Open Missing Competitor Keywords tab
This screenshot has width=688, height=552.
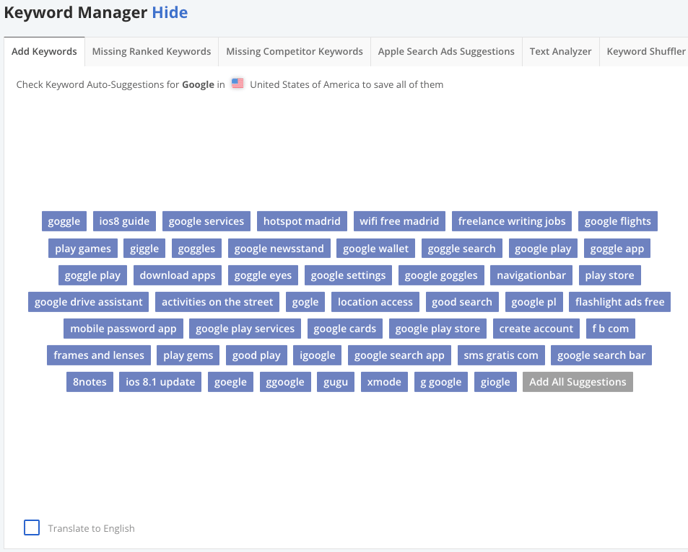[294, 51]
